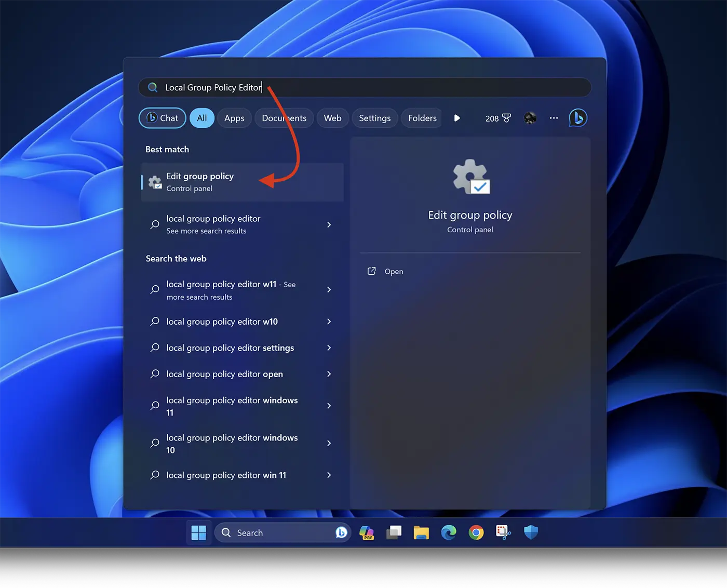Open File Explorer from the taskbar
The width and height of the screenshot is (727, 588).
pos(421,532)
